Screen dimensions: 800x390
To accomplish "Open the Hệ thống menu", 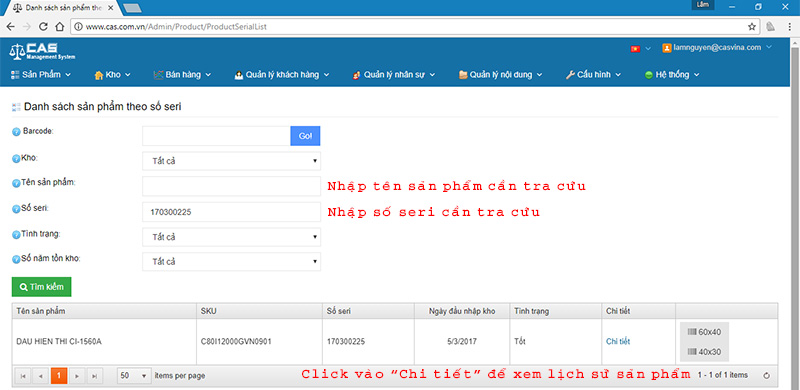I will (672, 75).
